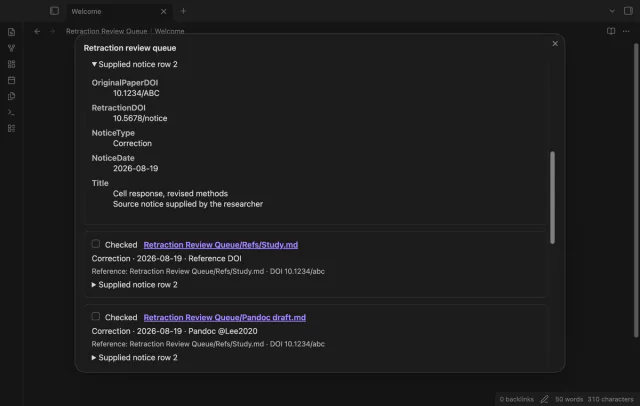Check the Checked box for Pandoc draft.md
Image resolution: width=640 pixels, height=406 pixels.
tap(96, 316)
